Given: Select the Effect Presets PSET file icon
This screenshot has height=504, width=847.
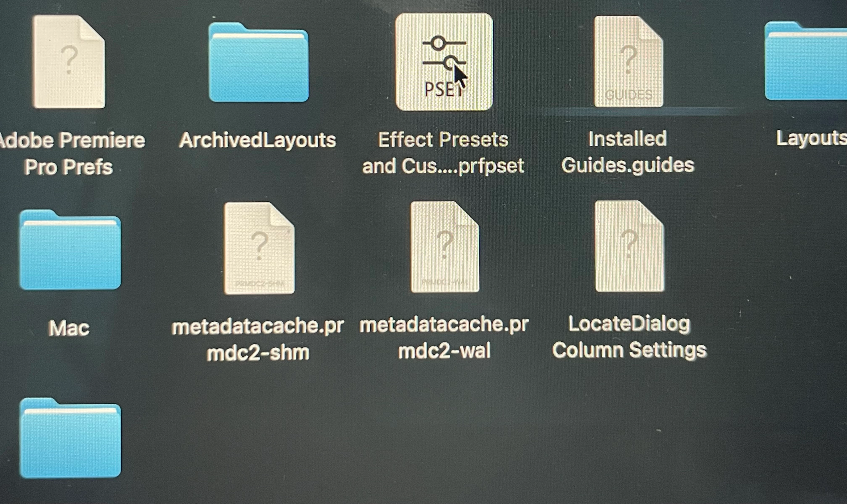Looking at the screenshot, I should click(444, 62).
